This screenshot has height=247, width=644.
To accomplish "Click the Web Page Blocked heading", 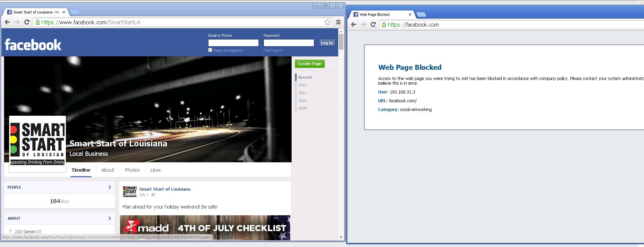I will pos(410,67).
